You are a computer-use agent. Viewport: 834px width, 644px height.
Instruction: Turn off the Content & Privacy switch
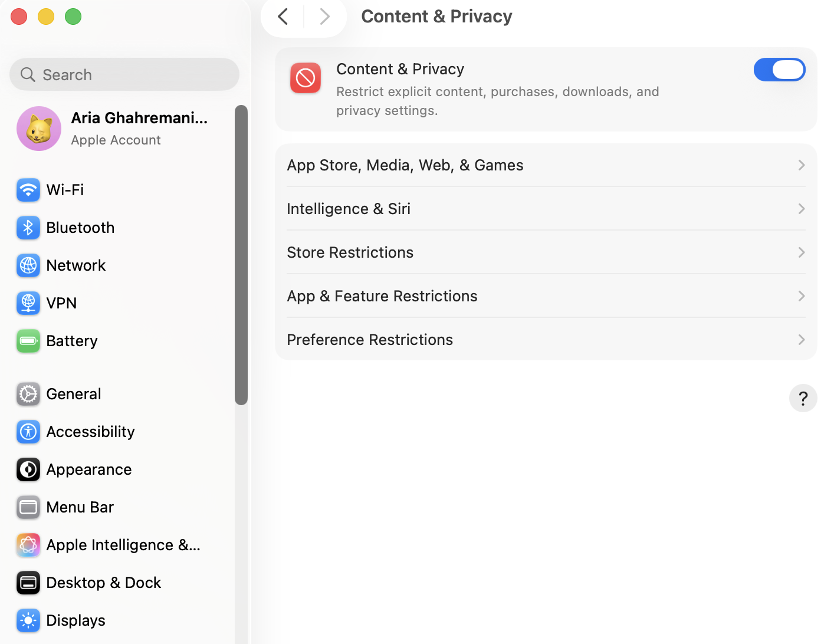(779, 70)
